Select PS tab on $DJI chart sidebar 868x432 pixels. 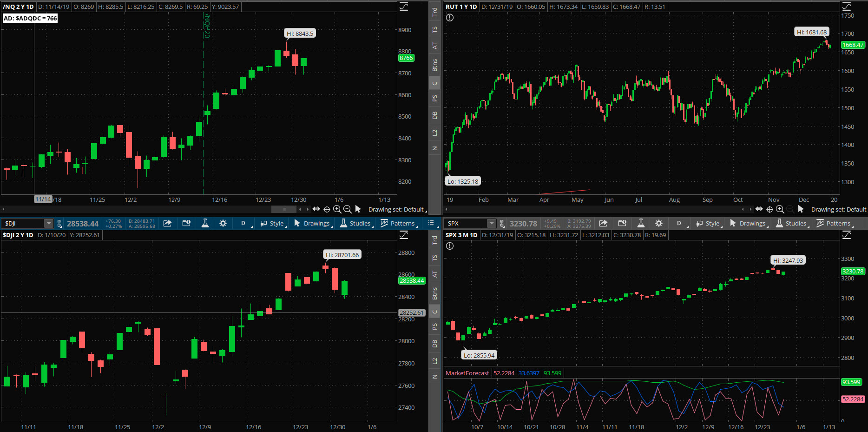pyautogui.click(x=434, y=326)
